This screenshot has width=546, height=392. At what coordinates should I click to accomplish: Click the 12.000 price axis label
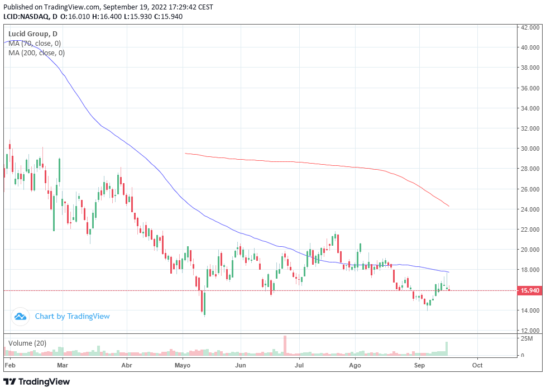pyautogui.click(x=530, y=331)
